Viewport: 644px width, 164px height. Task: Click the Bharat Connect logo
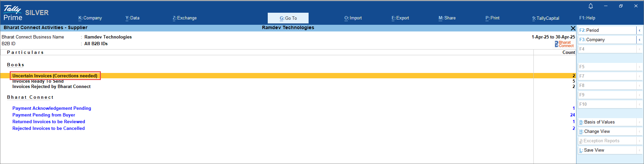pyautogui.click(x=564, y=44)
